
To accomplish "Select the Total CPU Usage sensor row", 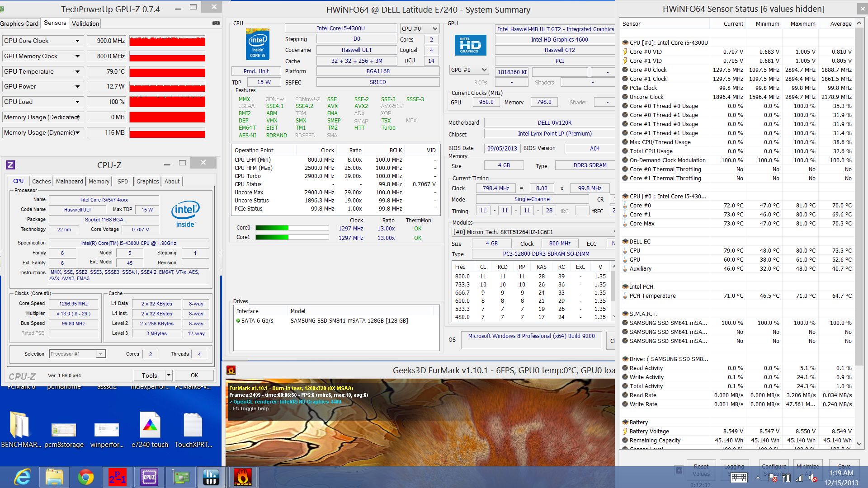I will (x=737, y=151).
